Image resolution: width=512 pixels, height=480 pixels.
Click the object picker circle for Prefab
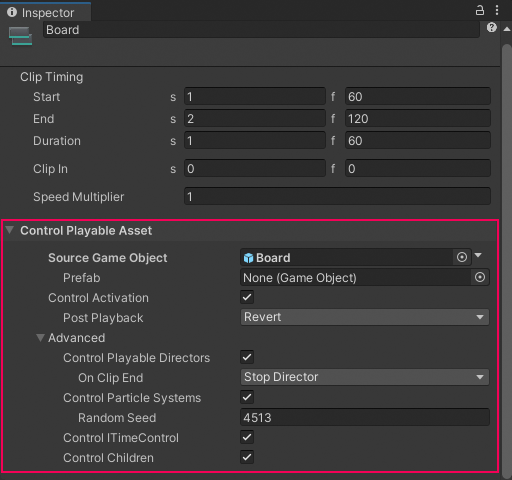click(x=480, y=277)
